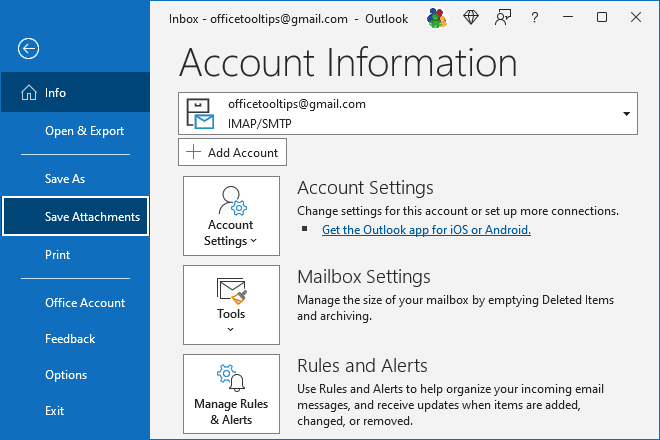Click the mailbox account icon
This screenshot has width=660, height=440.
click(200, 114)
